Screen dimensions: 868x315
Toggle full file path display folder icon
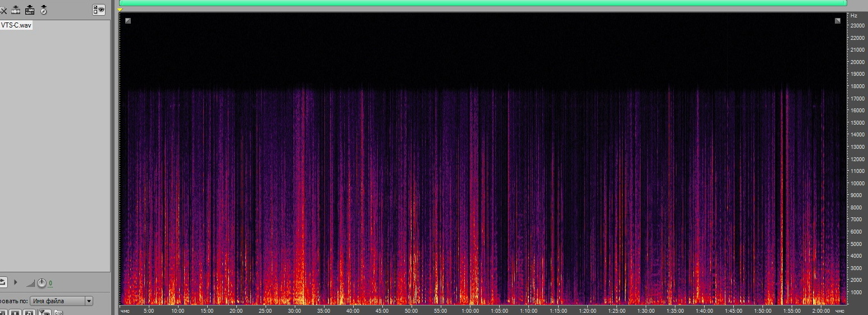tap(58, 313)
